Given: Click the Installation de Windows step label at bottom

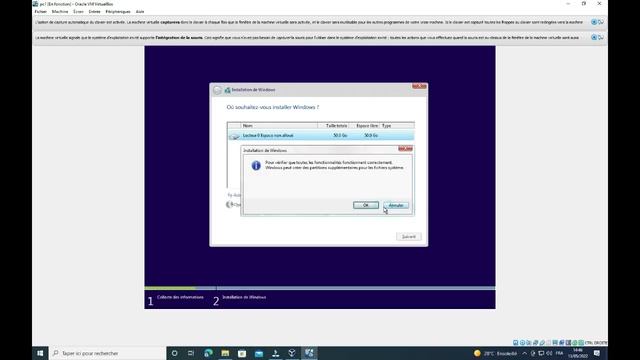Looking at the screenshot, I should (244, 297).
